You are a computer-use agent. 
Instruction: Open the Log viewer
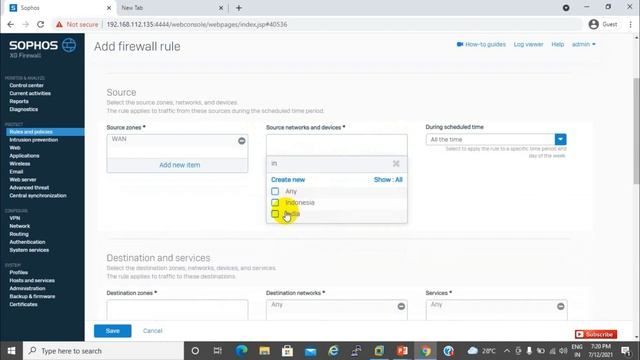tap(529, 44)
